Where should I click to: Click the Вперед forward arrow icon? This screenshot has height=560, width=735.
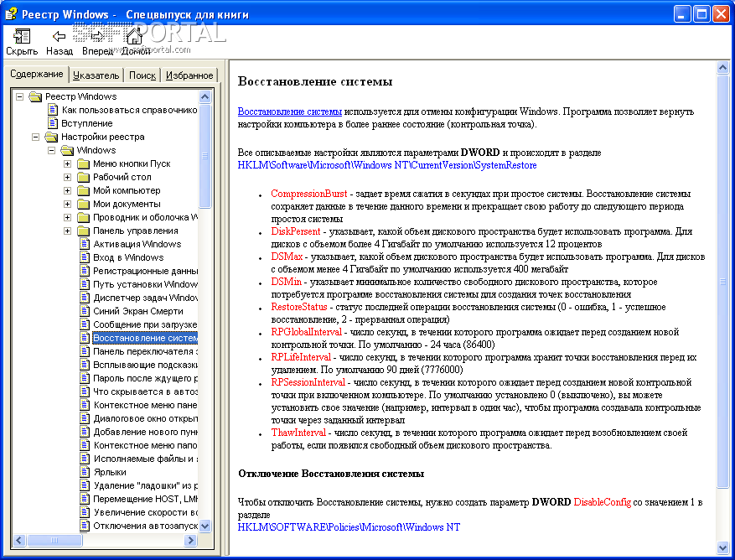pyautogui.click(x=97, y=36)
